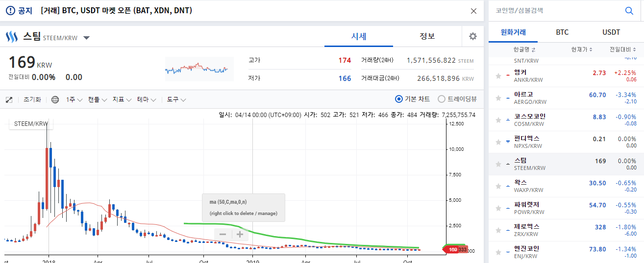This screenshot has height=263, width=644.
Task: Open the BTC, USDT 마켓 오픈 notice
Action: (116, 11)
